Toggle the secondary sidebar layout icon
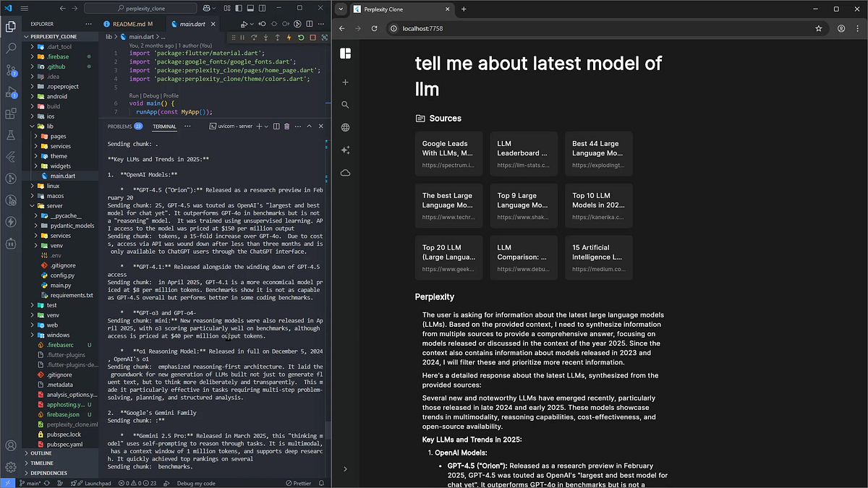868x488 pixels. (x=262, y=8)
